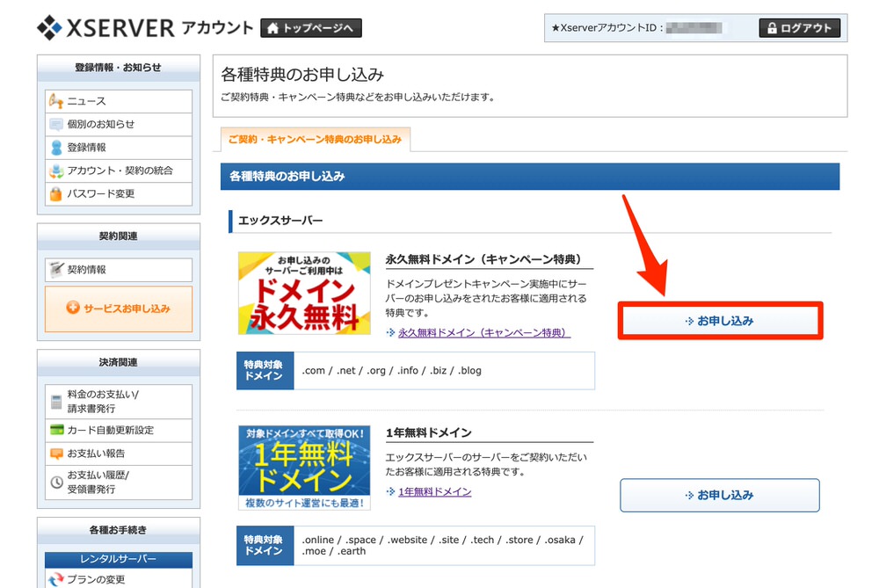Screen dimensions: 879x588
Task: Click the アカウント・契約の統合 icon
Action: pyautogui.click(x=56, y=171)
